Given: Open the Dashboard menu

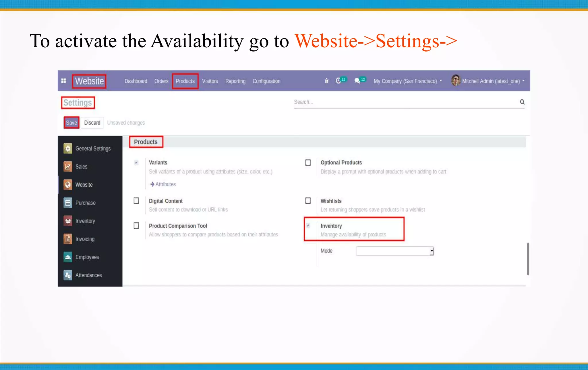Looking at the screenshot, I should [x=136, y=81].
